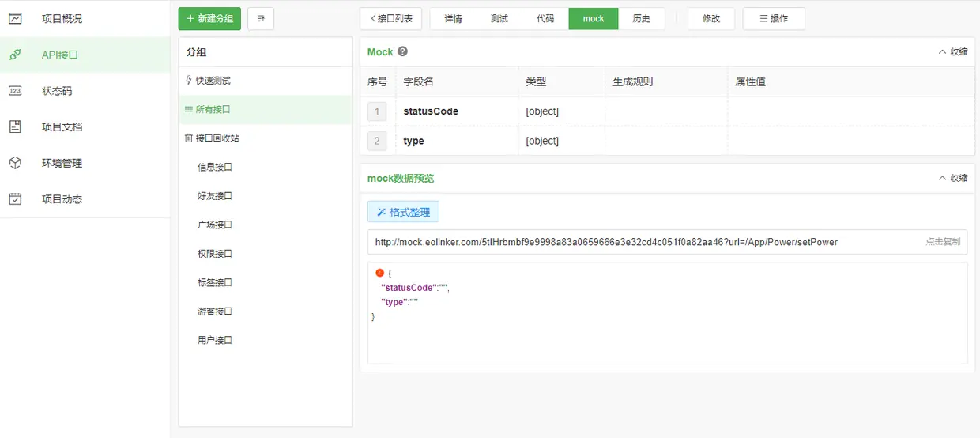Click the 新建分组 button
This screenshot has height=438, width=980.
(209, 18)
